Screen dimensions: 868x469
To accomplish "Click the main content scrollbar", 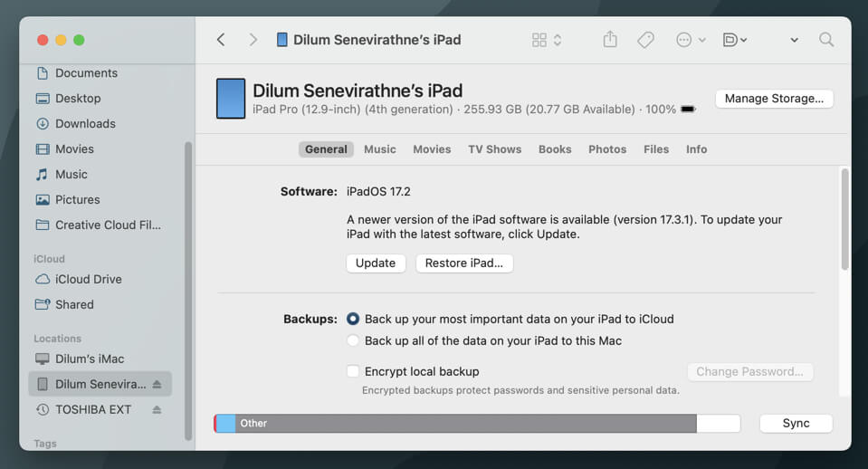I will click(844, 219).
